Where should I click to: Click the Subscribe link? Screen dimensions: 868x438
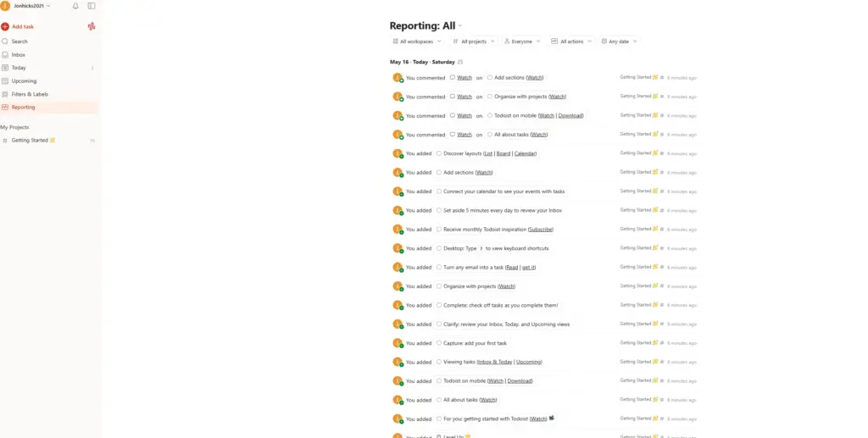click(541, 230)
